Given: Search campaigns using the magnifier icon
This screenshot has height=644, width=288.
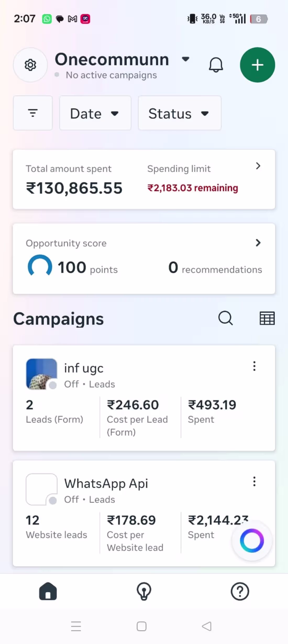Looking at the screenshot, I should click(225, 318).
